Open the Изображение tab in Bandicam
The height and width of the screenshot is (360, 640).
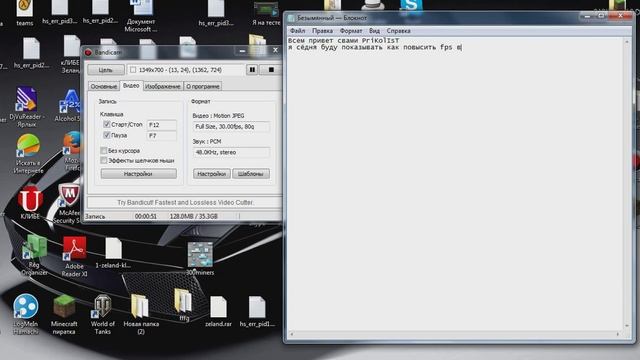[162, 87]
